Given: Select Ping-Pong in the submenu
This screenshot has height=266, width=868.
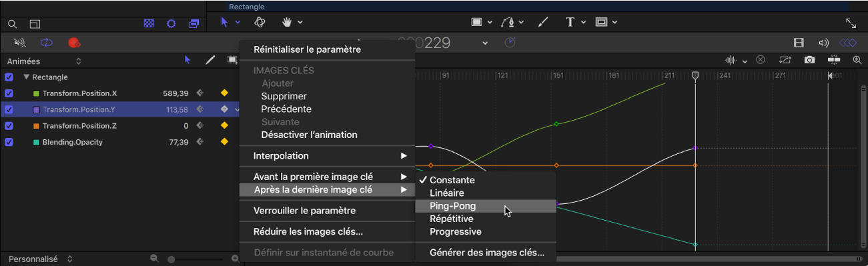Looking at the screenshot, I should tap(485, 206).
